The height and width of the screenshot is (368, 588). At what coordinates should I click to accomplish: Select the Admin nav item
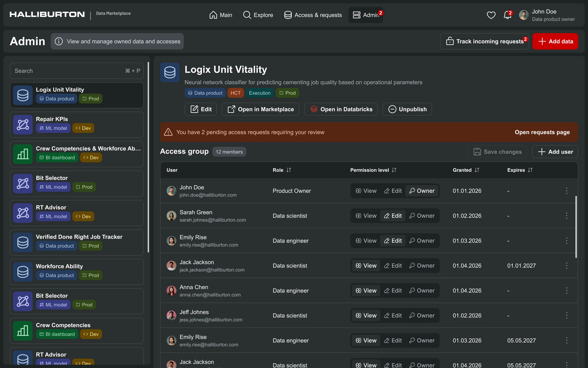coord(366,15)
